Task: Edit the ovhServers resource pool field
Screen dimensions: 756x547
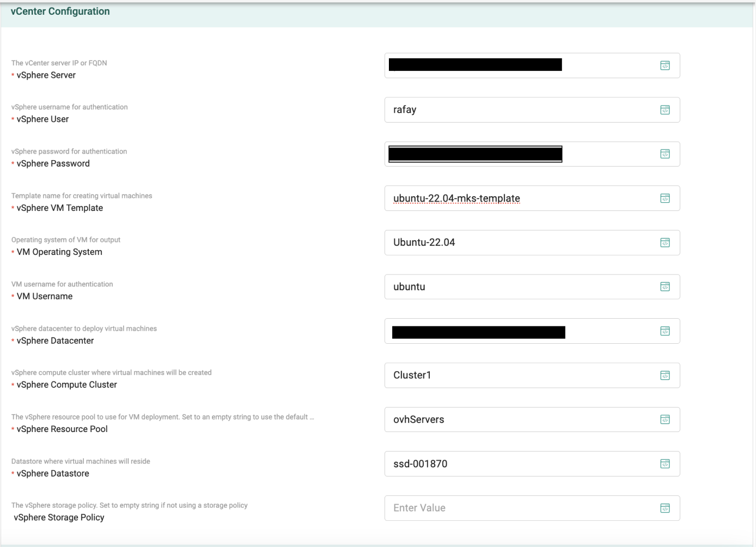Action: [532, 420]
